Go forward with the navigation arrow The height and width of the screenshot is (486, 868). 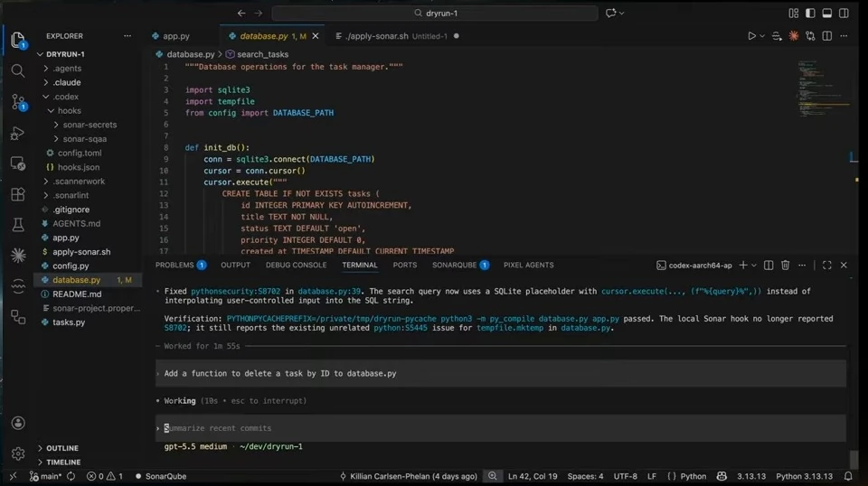[259, 13]
